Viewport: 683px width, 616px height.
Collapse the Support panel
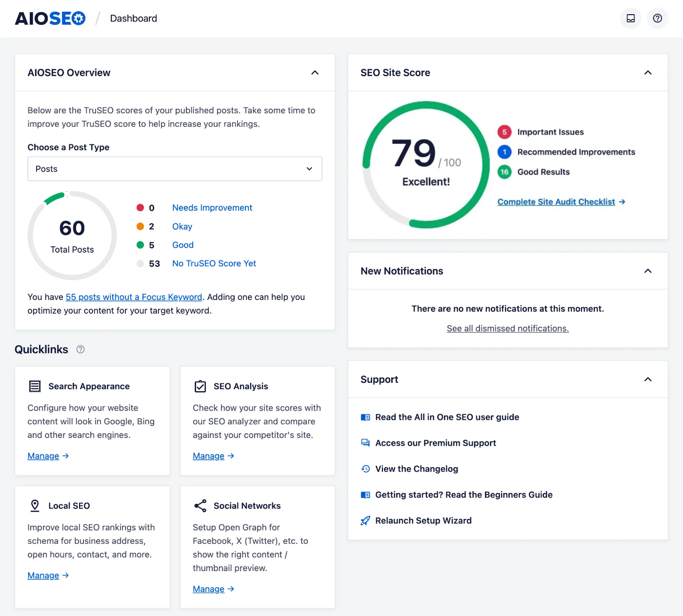pyautogui.click(x=648, y=379)
